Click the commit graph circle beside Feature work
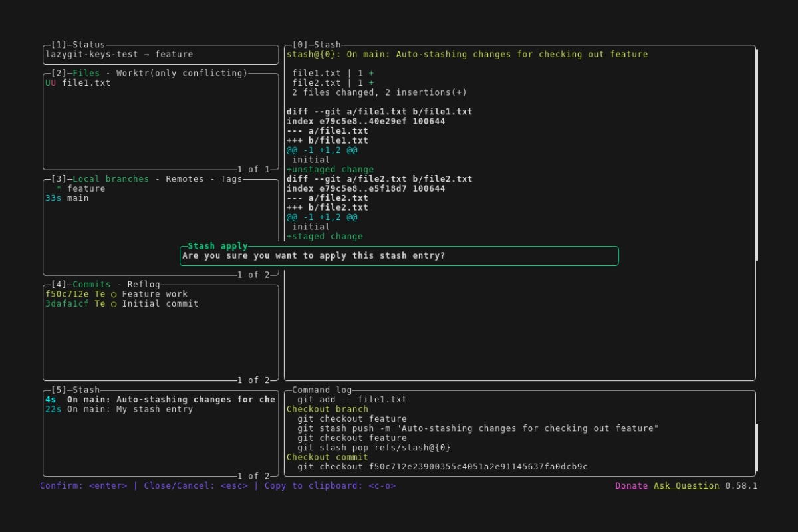798x532 pixels. click(x=114, y=294)
